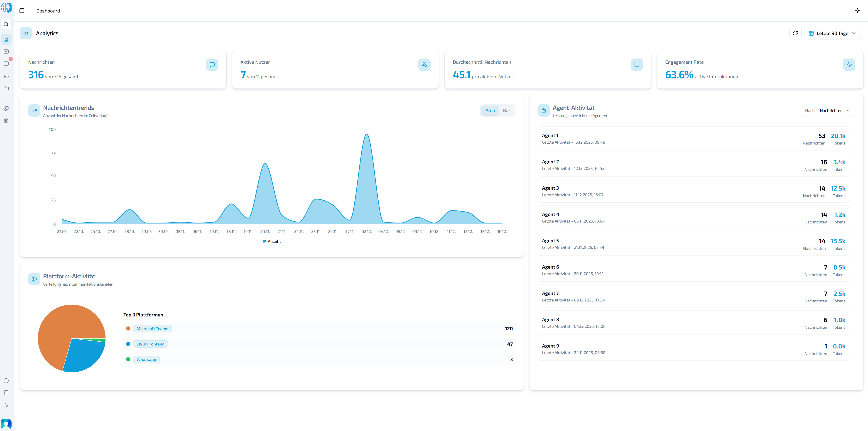Viewport: 868px width, 431px height.
Task: Select the Dashboard item in the top bar
Action: pyautogui.click(x=48, y=10)
